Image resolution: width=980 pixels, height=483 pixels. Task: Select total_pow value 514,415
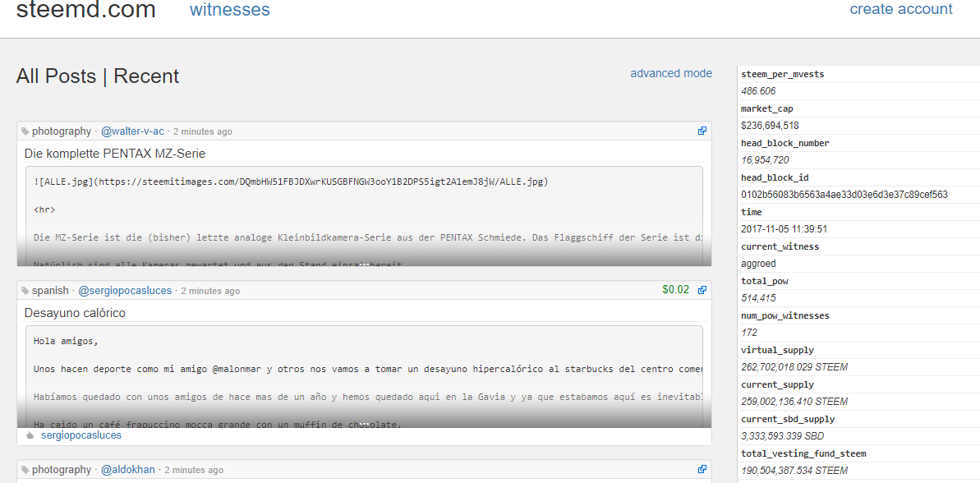(758, 299)
